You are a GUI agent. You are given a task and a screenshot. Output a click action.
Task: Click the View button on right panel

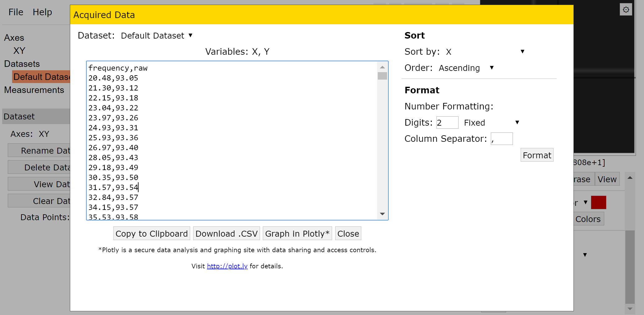click(x=607, y=179)
